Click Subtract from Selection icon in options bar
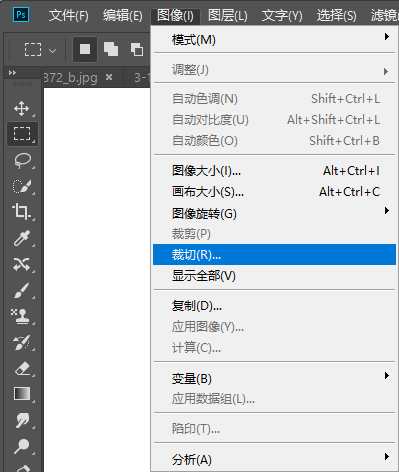Image resolution: width=399 pixels, height=472 pixels. 137,50
